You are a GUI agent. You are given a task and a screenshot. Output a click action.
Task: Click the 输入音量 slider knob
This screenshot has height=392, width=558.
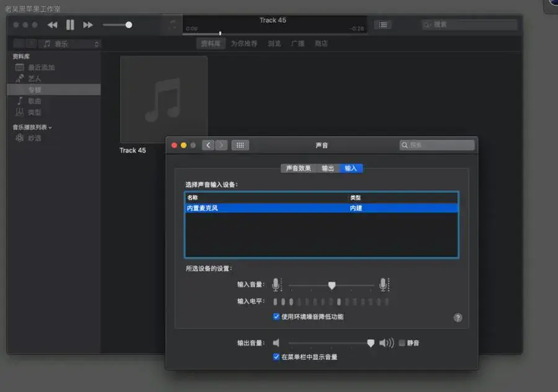point(332,285)
